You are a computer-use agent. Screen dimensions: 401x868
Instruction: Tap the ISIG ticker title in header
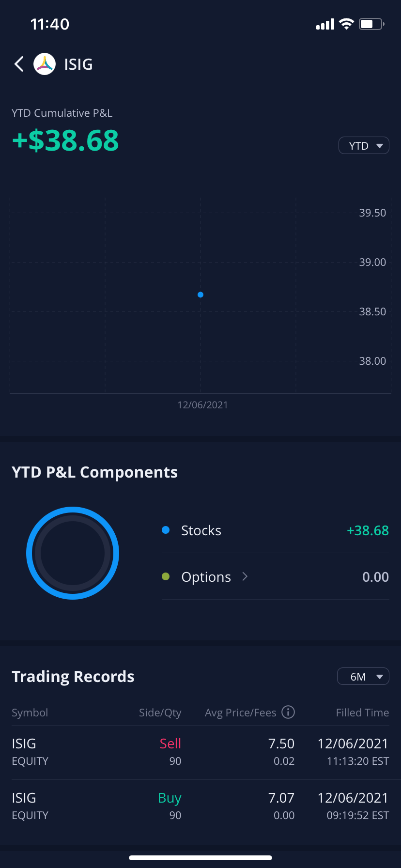pyautogui.click(x=78, y=64)
